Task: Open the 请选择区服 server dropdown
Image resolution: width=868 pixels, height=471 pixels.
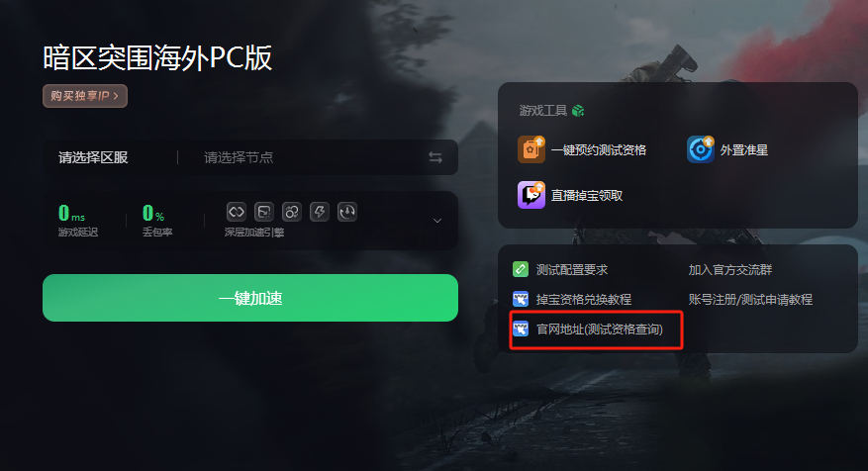Action: (x=93, y=157)
